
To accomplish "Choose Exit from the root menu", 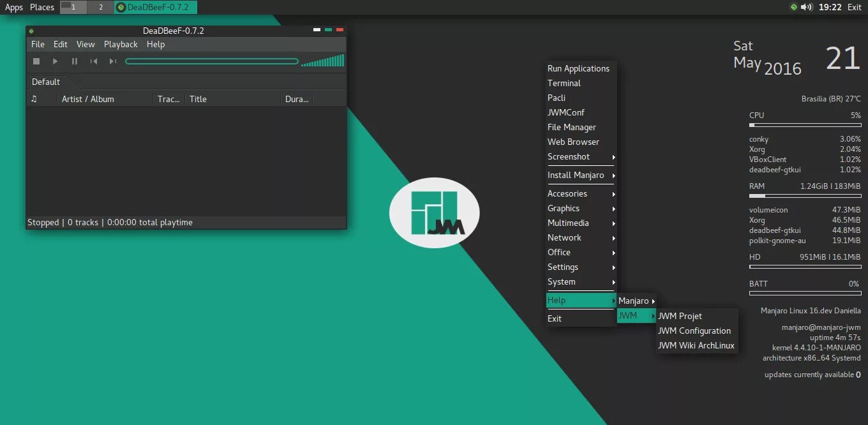I will tap(581, 318).
